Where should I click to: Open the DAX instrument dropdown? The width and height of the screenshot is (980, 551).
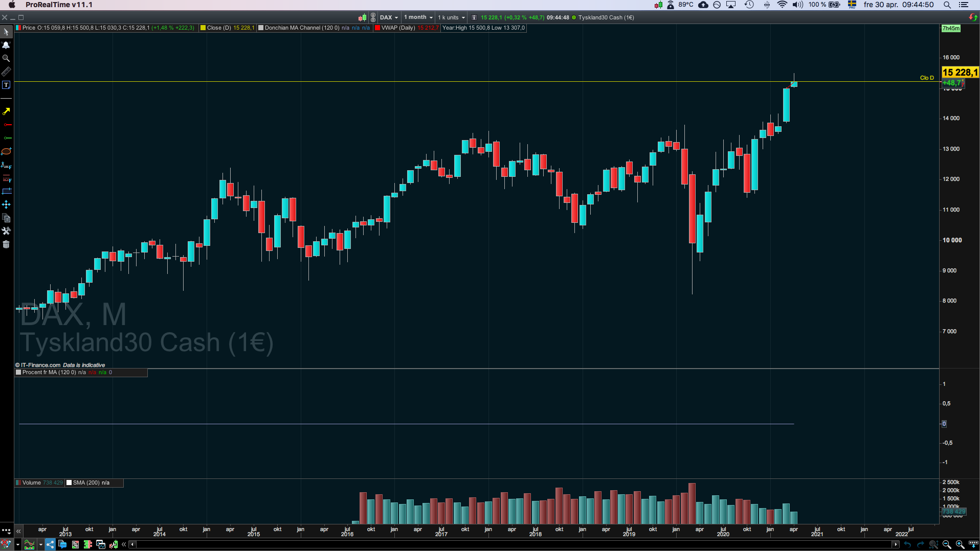(389, 17)
